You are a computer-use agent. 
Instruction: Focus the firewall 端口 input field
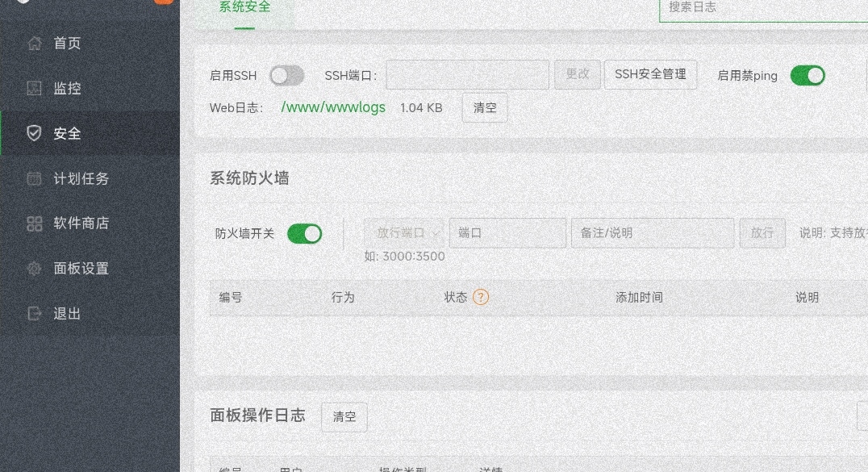pos(507,233)
